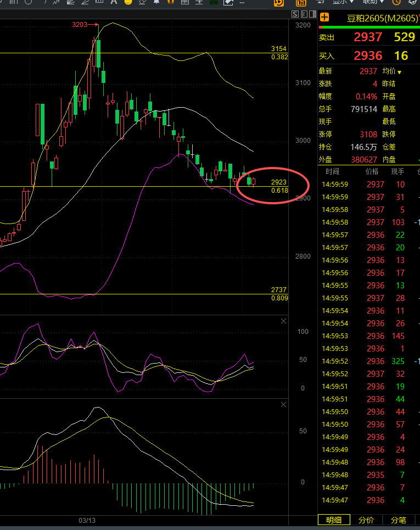Switch to the 分价 tab
Viewport: 420px width, 530px height.
(x=366, y=520)
